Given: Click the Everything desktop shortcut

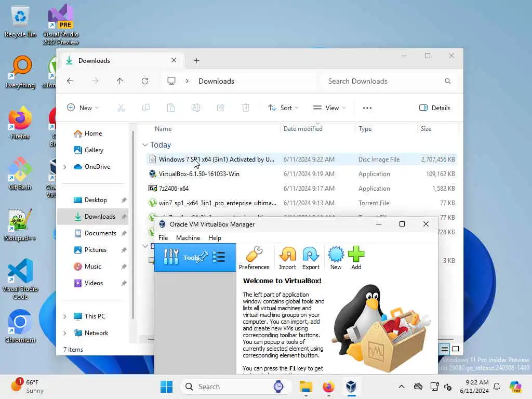Looking at the screenshot, I should click(x=20, y=72).
